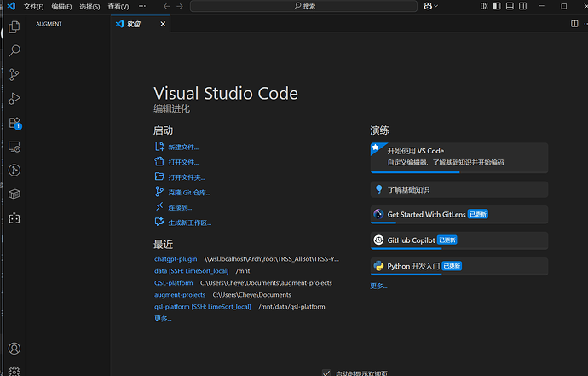Image resolution: width=588 pixels, height=376 pixels.
Task: Open the Extensions view with update badge
Action: coord(14,123)
